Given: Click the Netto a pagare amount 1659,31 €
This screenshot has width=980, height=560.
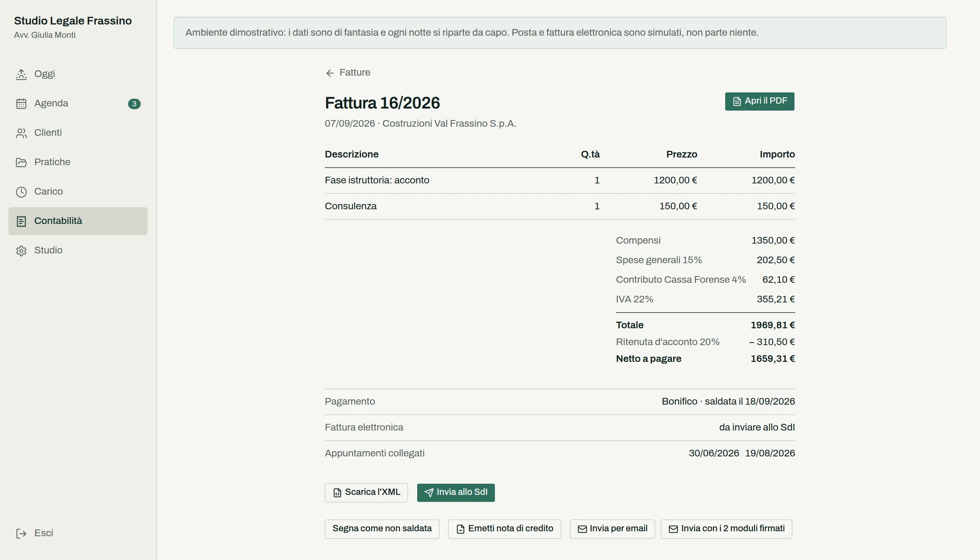Looking at the screenshot, I should click(773, 359).
